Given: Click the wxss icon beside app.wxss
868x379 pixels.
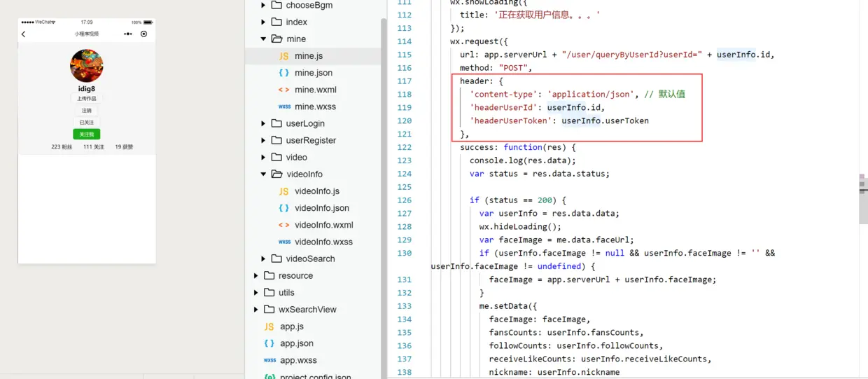Looking at the screenshot, I should [x=269, y=360].
